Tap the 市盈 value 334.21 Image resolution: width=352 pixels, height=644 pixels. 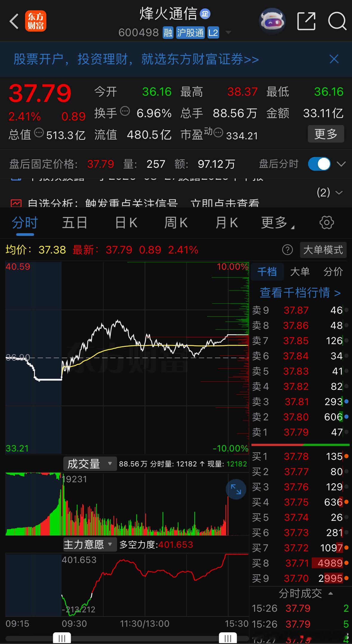242,136
